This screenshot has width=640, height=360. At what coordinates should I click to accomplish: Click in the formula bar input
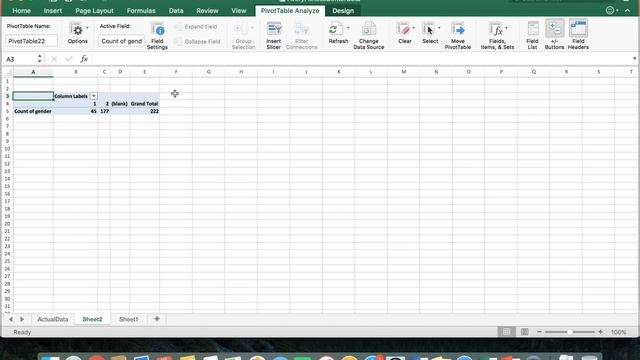(361, 59)
